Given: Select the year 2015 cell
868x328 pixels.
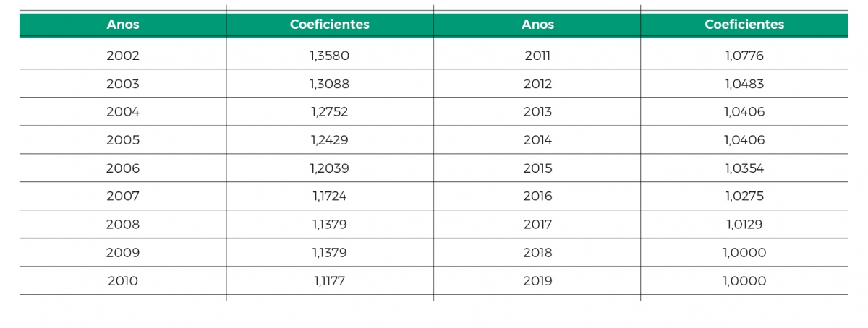Looking at the screenshot, I should click(537, 168).
